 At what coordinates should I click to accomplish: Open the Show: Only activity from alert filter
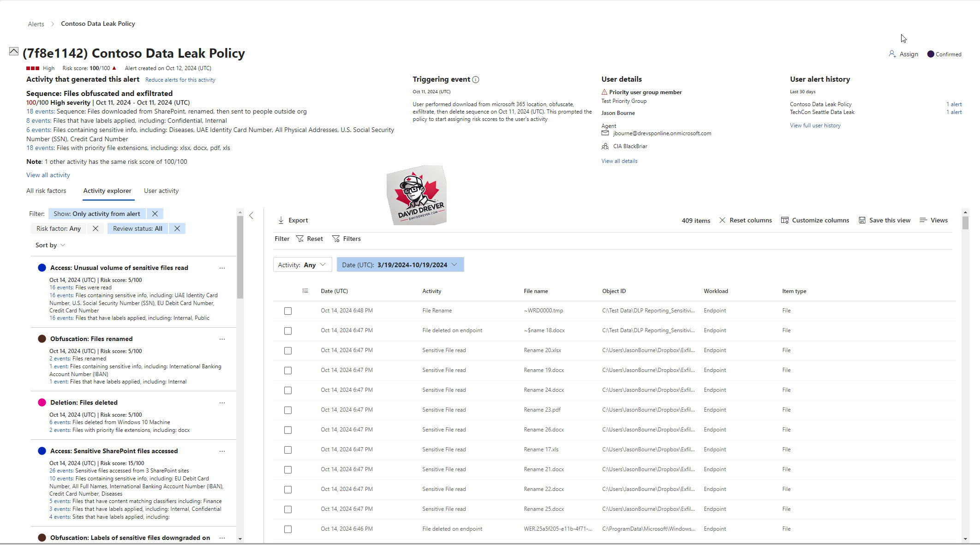coord(97,214)
